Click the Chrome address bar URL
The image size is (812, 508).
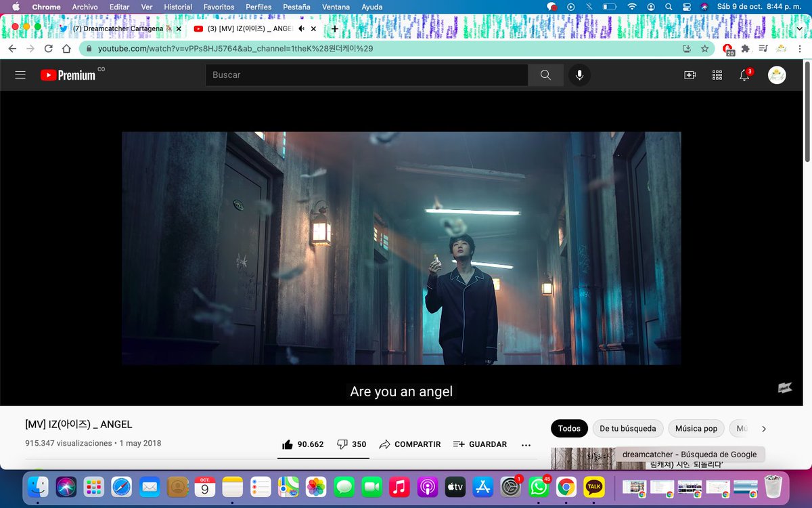click(235, 49)
